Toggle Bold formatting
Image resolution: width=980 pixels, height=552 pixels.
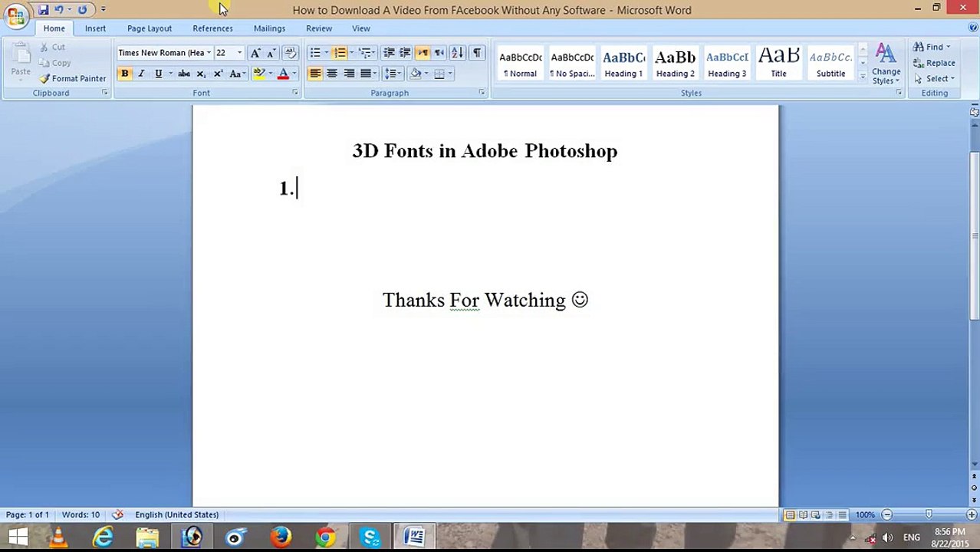click(x=124, y=74)
